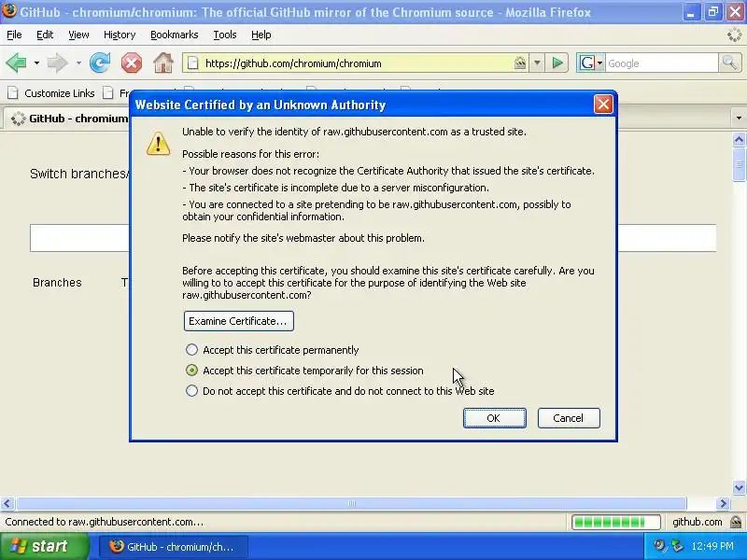747x560 pixels.
Task: Stop loading with the red X icon
Action: (132, 63)
